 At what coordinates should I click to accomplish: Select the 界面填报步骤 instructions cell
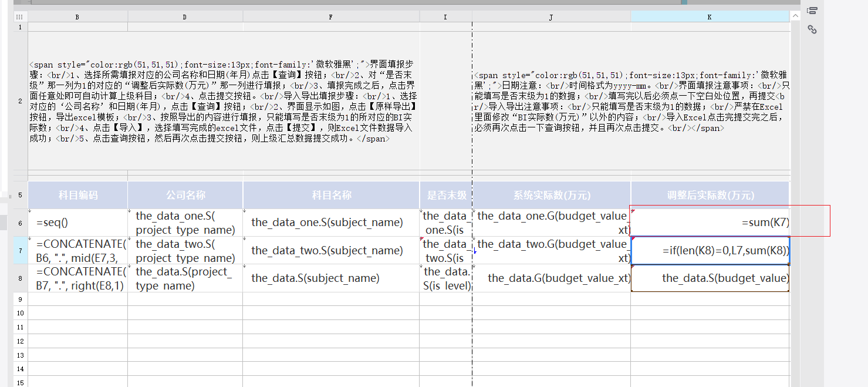224,101
